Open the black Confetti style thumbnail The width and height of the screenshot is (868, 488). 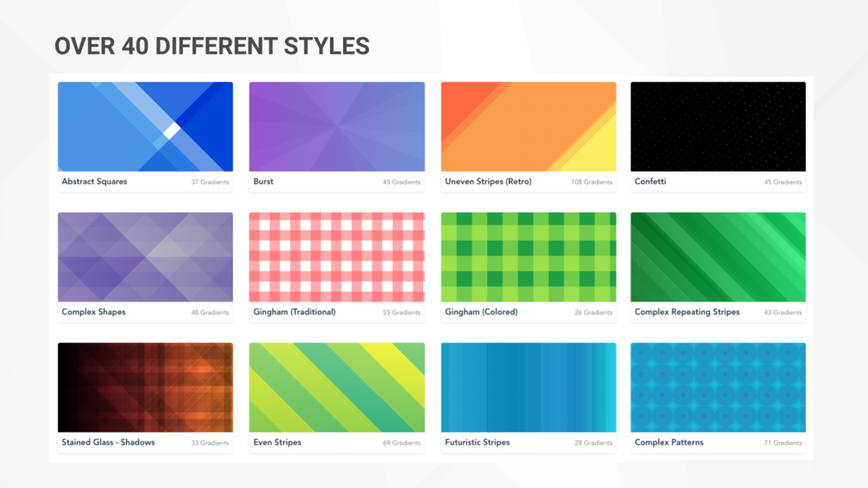click(718, 127)
